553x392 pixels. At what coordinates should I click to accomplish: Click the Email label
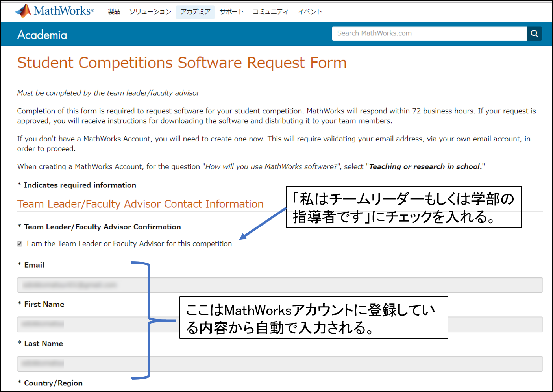(34, 265)
